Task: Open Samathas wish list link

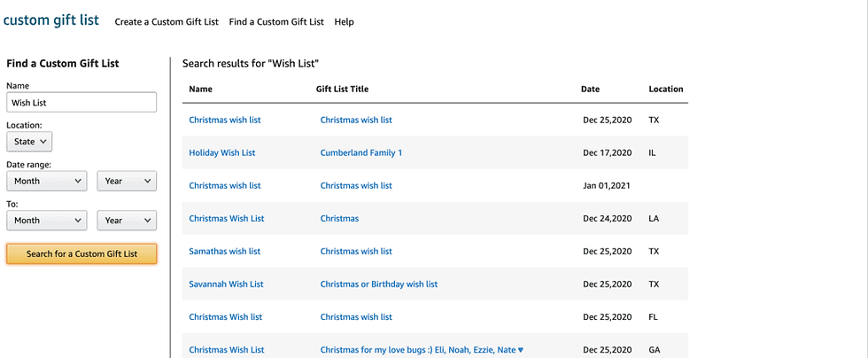Action: pyautogui.click(x=225, y=251)
